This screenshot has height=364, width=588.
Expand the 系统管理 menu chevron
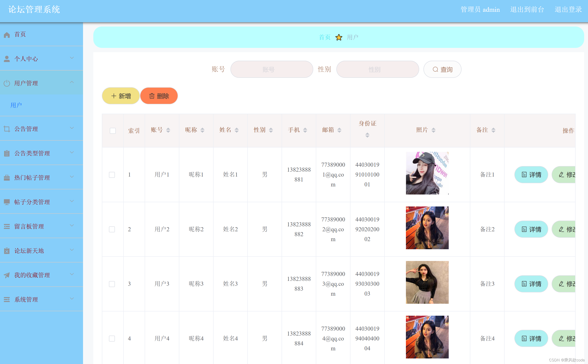point(72,299)
